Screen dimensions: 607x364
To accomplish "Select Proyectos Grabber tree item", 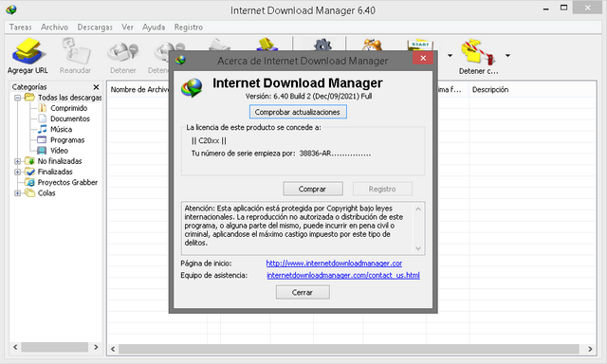I will click(67, 182).
